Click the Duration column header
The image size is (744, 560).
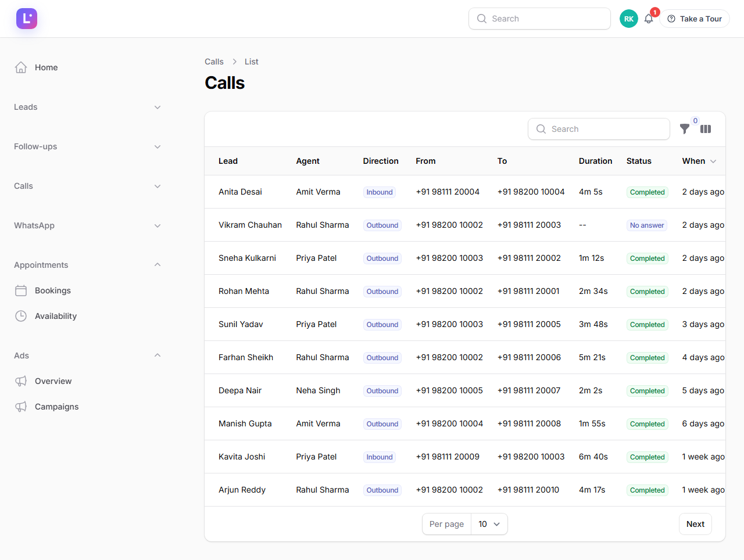[595, 161]
